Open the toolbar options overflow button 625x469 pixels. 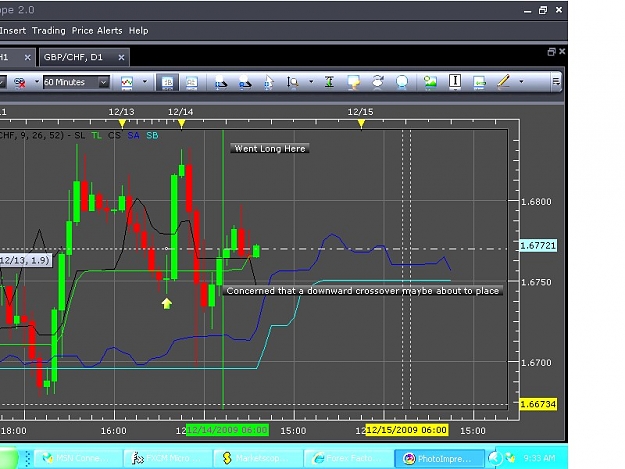click(556, 82)
